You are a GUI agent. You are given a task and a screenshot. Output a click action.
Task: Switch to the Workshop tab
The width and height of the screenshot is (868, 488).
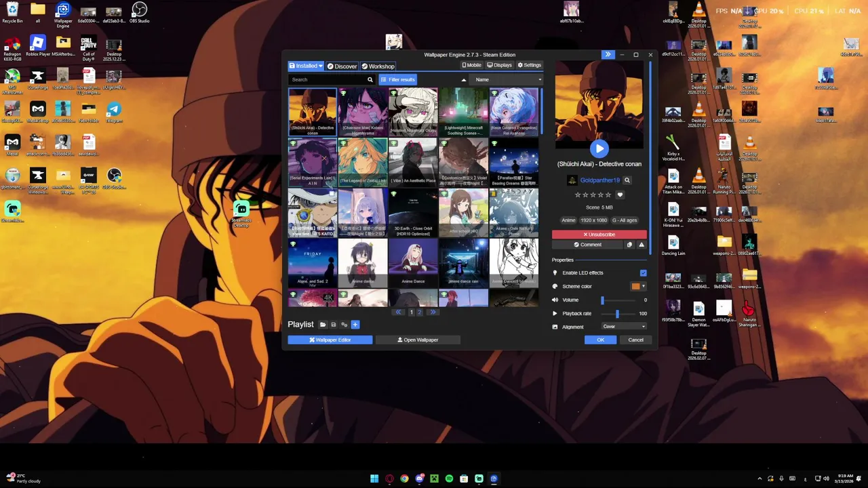tap(378, 66)
